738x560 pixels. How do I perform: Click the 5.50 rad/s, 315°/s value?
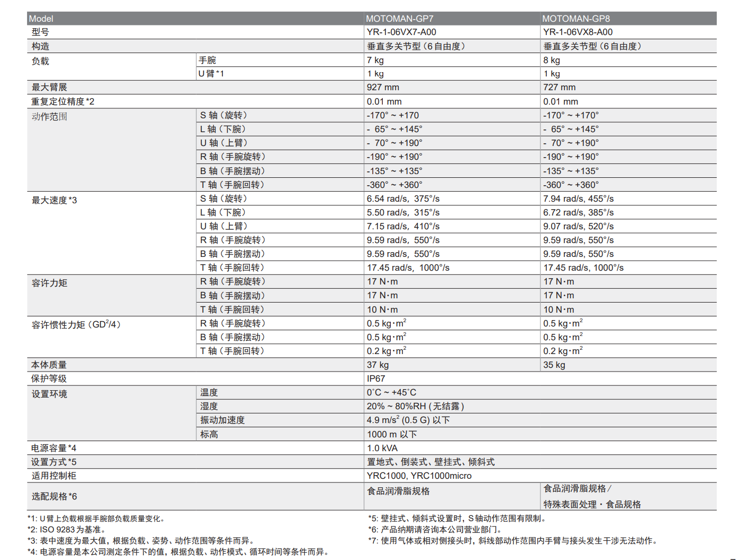[x=403, y=212]
